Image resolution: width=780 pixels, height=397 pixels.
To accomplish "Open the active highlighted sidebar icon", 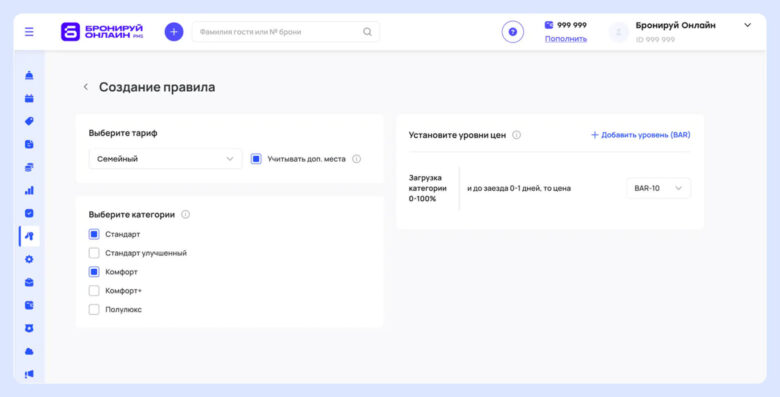I will (29, 236).
